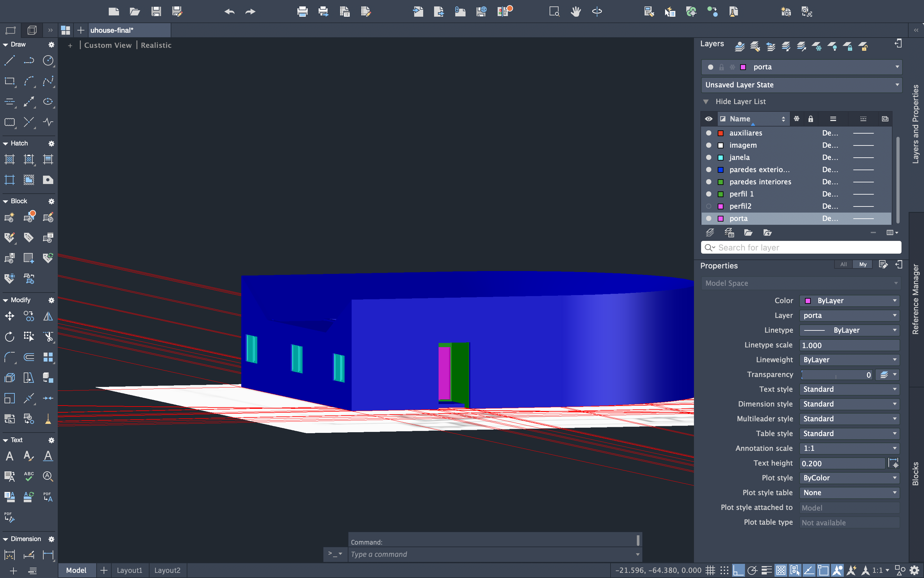
Task: Open the Unsaved Layer State dropdown
Action: (x=801, y=85)
